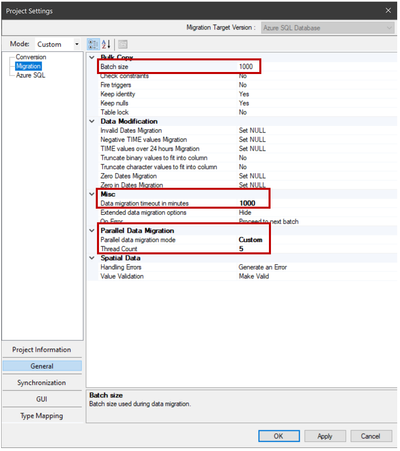Click the Batch size value 1000

[x=246, y=67]
